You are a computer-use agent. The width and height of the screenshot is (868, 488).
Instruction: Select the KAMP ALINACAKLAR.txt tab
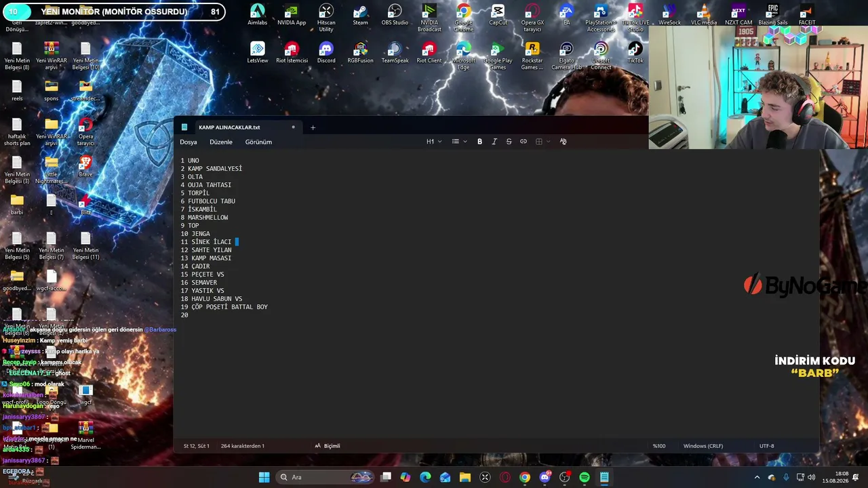(x=229, y=127)
